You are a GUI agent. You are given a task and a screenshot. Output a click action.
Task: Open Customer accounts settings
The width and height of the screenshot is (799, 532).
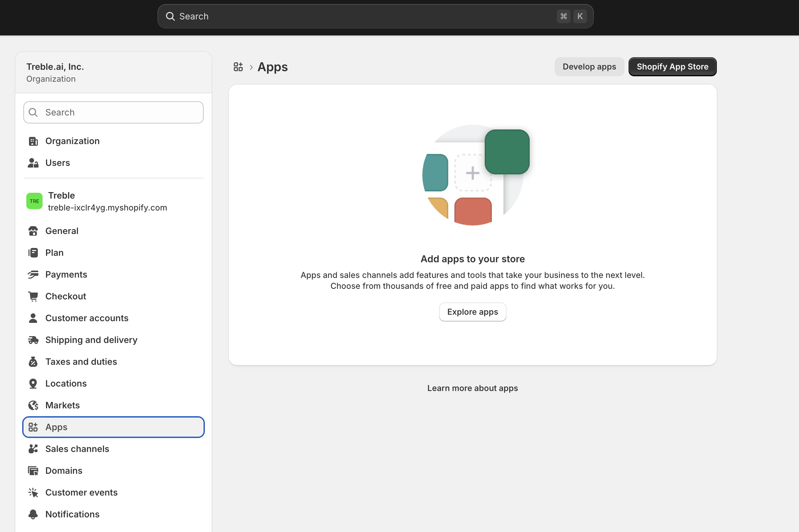pyautogui.click(x=114, y=318)
